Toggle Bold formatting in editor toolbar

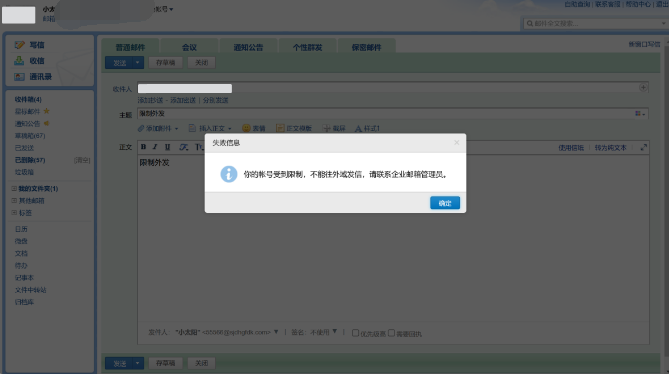143,147
